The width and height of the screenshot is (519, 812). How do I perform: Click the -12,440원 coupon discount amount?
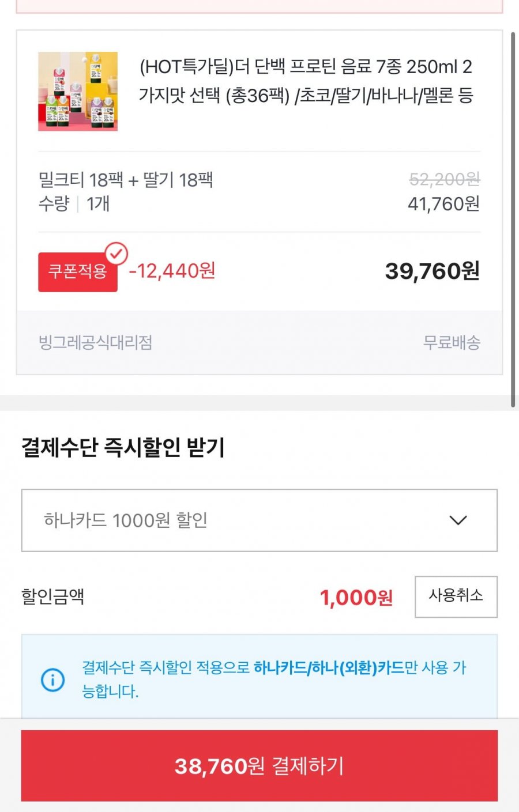[172, 270]
